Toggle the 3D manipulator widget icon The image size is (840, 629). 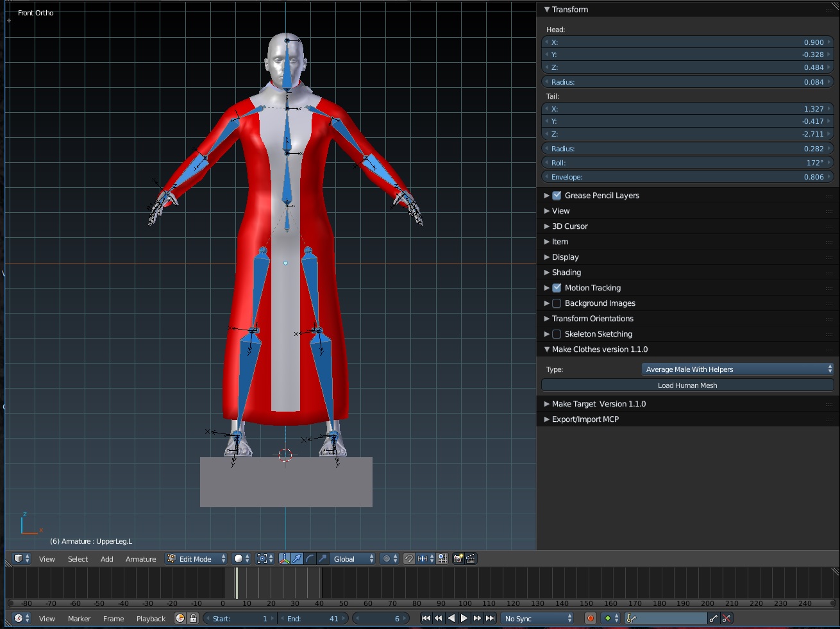coord(285,558)
